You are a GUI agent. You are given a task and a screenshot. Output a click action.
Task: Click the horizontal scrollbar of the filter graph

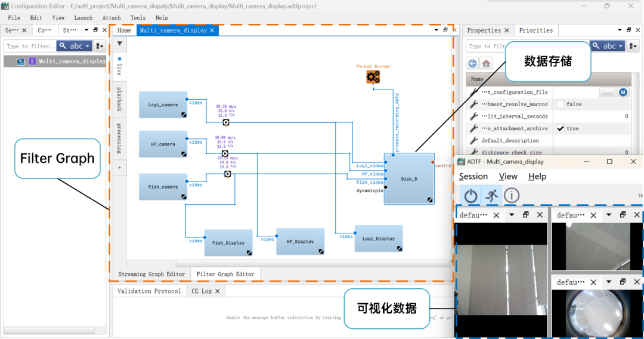(x=310, y=263)
